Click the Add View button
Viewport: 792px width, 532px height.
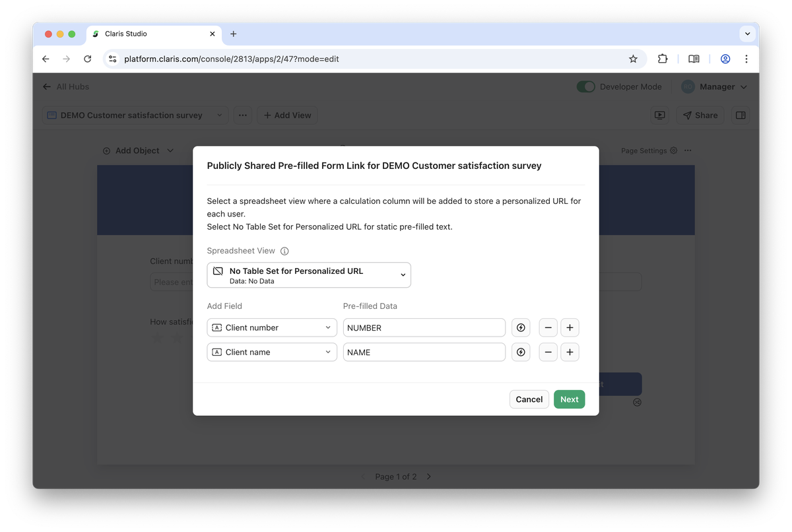pyautogui.click(x=287, y=115)
